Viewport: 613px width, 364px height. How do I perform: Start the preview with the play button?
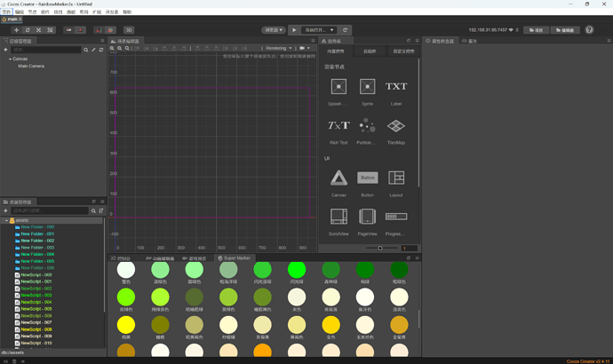point(294,30)
